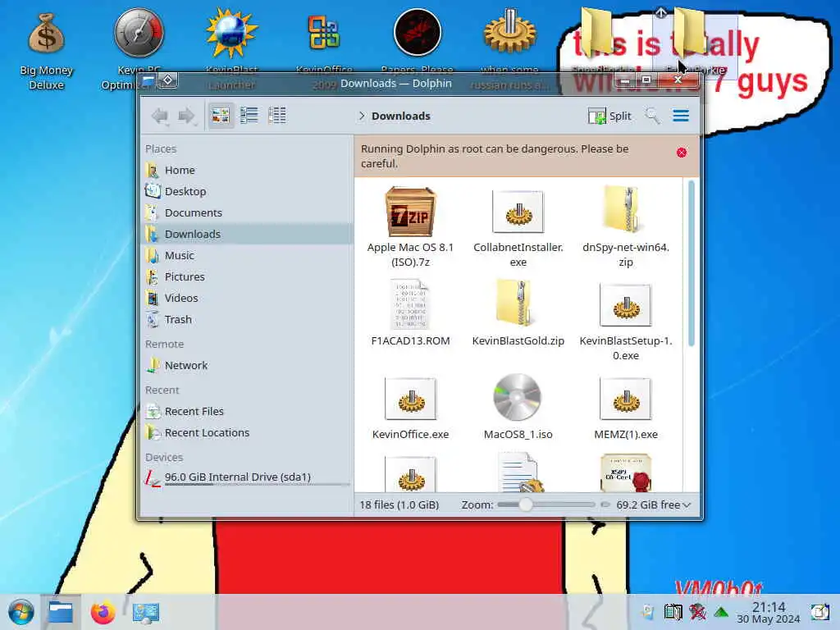Click the Downloads breadcrumb label
Screen dimensions: 840x630
[x=400, y=116]
